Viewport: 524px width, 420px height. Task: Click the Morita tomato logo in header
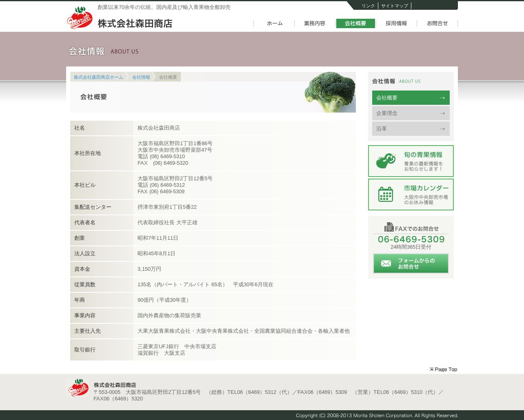[80, 18]
